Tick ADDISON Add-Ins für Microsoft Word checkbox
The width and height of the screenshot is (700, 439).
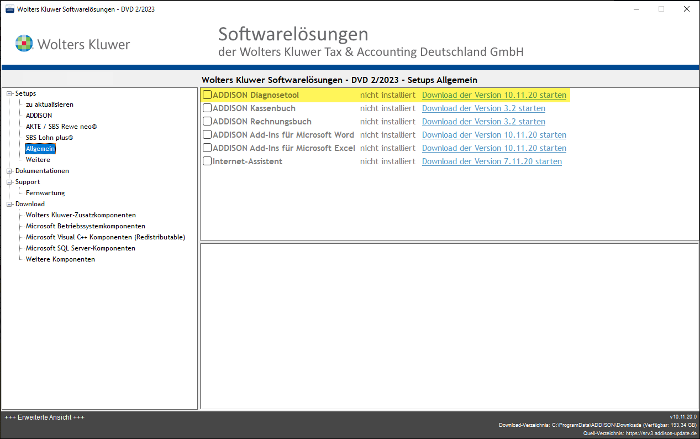tap(207, 134)
